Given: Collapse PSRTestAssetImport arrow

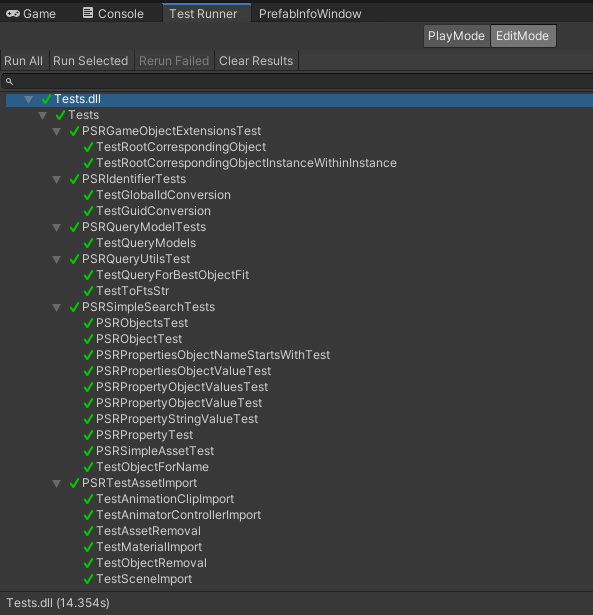Looking at the screenshot, I should [56, 484].
